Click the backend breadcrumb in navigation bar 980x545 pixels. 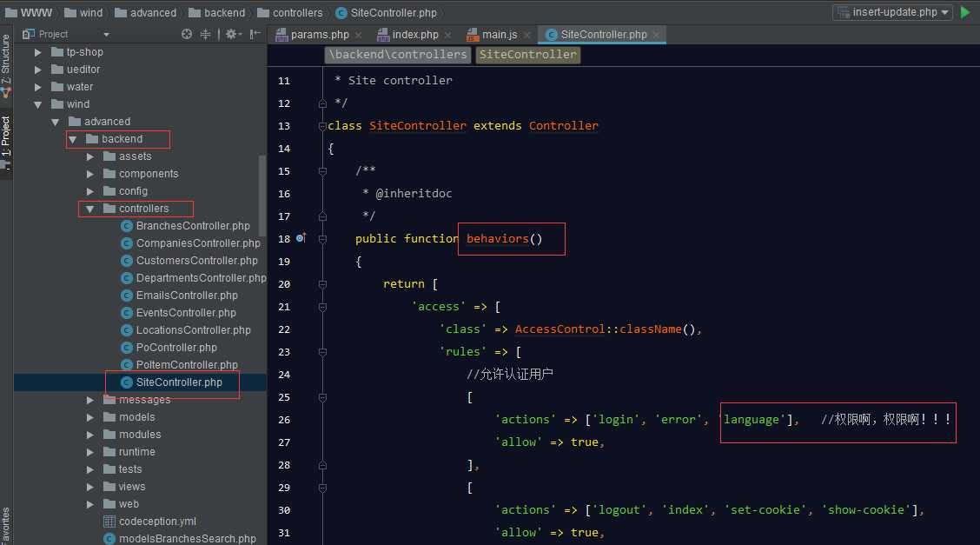point(217,12)
